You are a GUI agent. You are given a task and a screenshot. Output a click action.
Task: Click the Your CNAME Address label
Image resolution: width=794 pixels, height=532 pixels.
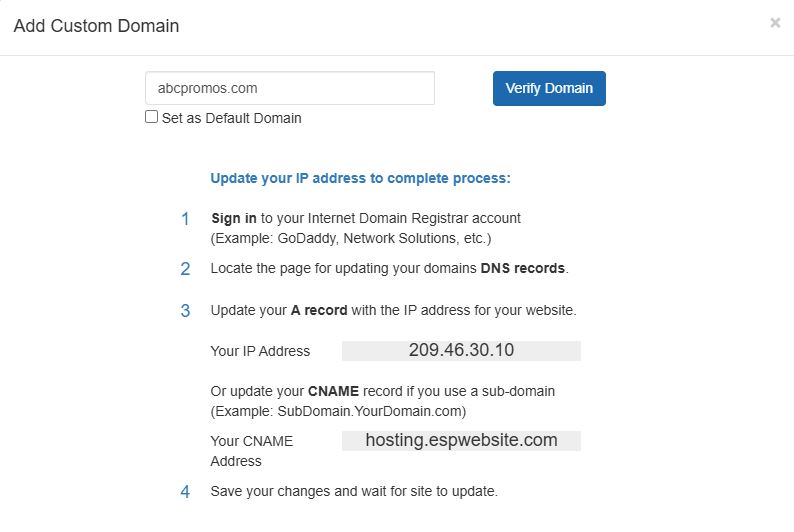251,451
